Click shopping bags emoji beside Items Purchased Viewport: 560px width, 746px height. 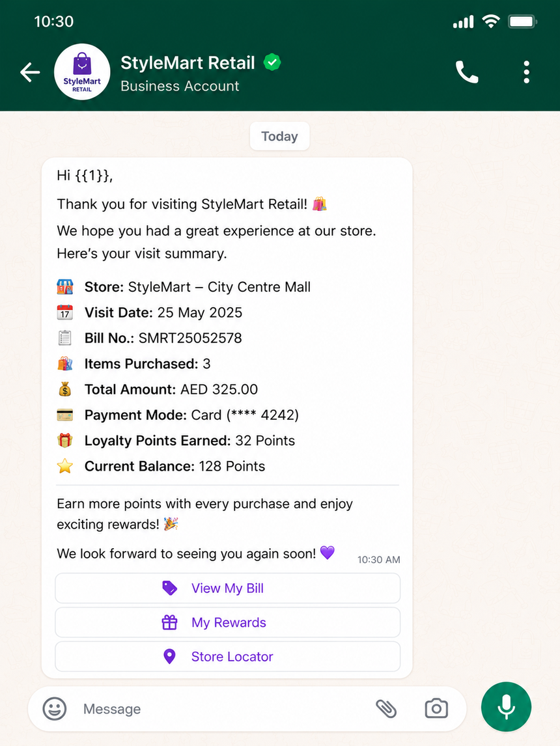pos(65,363)
